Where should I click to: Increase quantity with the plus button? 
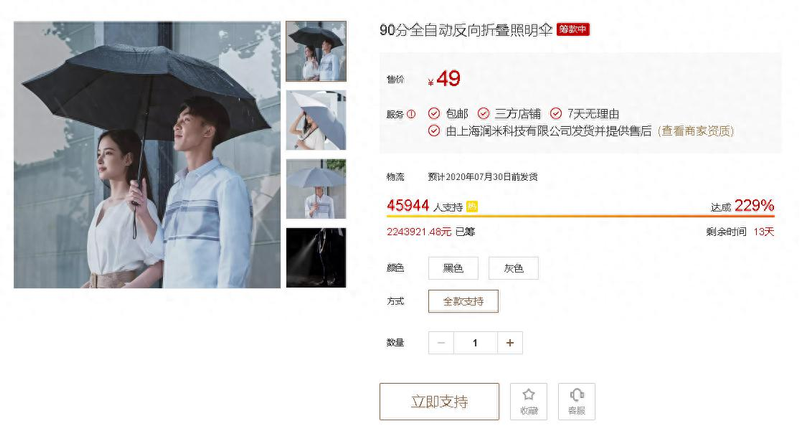point(510,343)
